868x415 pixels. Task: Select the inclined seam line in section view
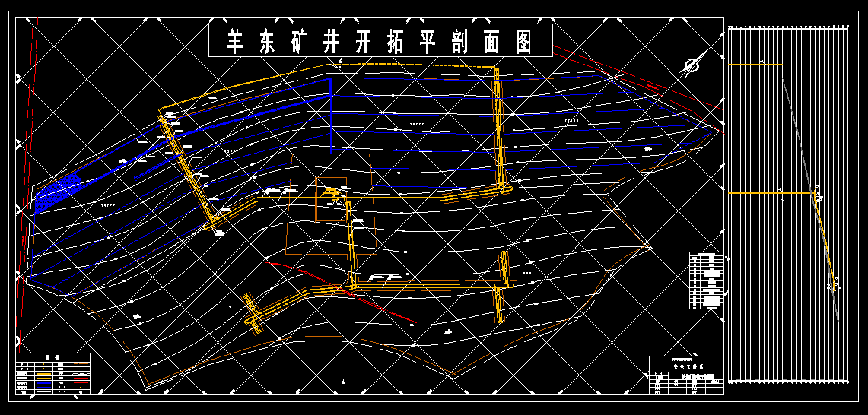coord(811,199)
